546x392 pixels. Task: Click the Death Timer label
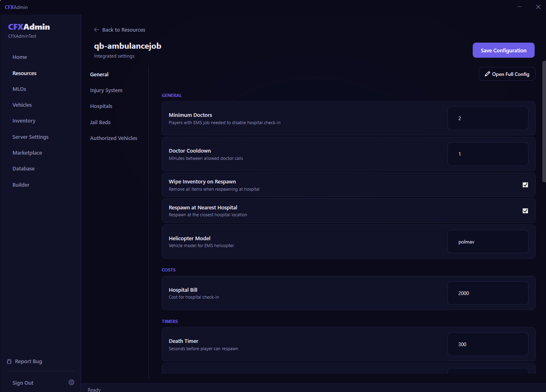click(183, 341)
